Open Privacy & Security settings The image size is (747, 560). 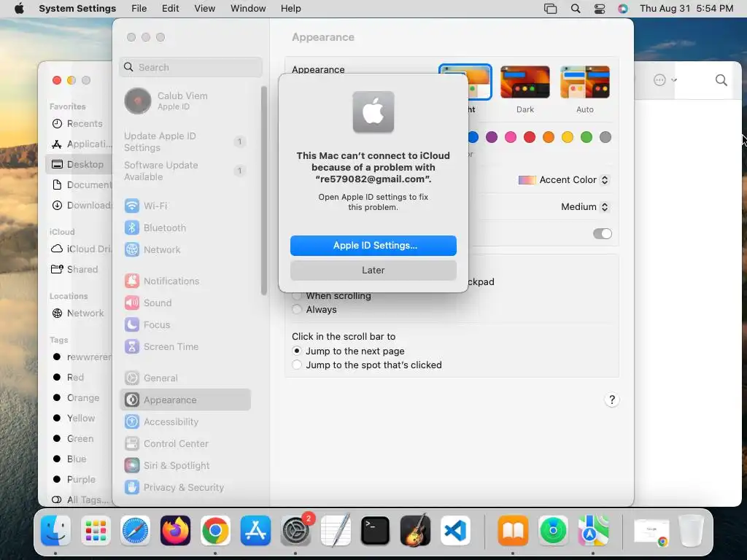point(185,488)
